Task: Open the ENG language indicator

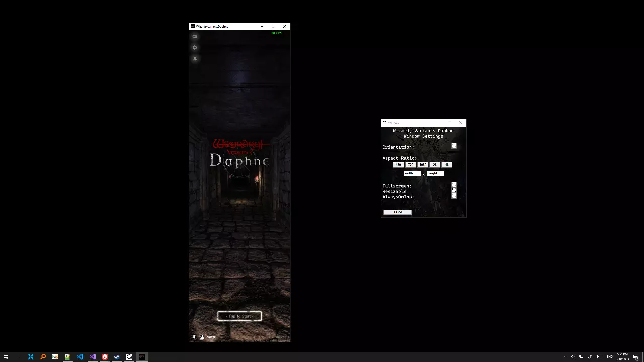Action: [x=610, y=357]
